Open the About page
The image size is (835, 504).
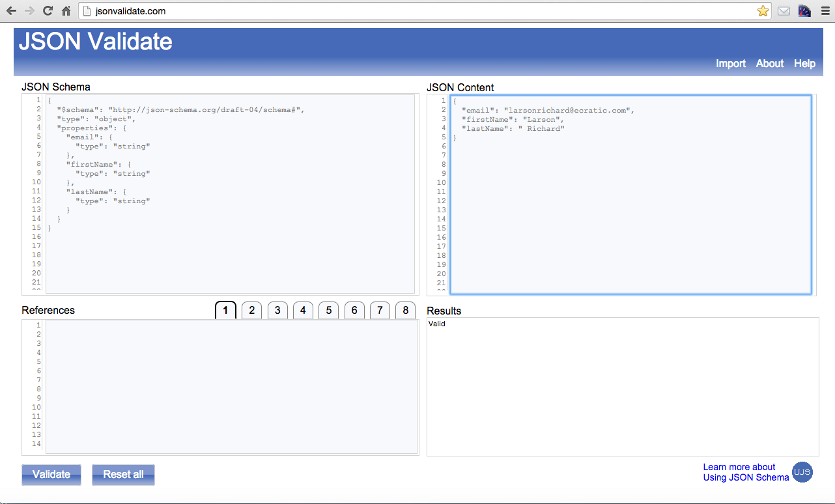[769, 63]
